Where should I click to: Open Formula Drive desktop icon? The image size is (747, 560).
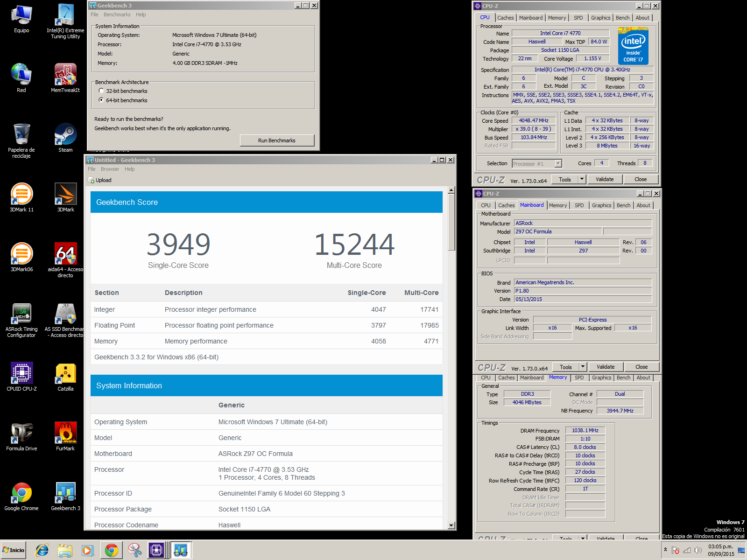click(x=21, y=436)
